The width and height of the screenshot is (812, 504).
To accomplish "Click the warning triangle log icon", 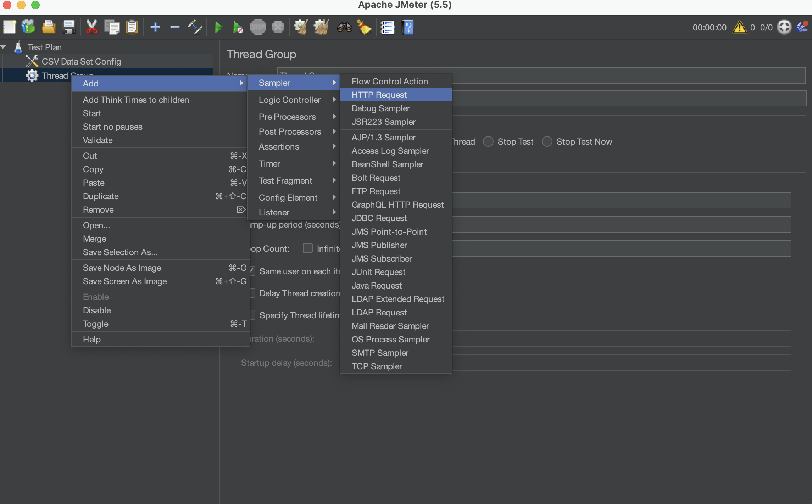I will click(740, 27).
